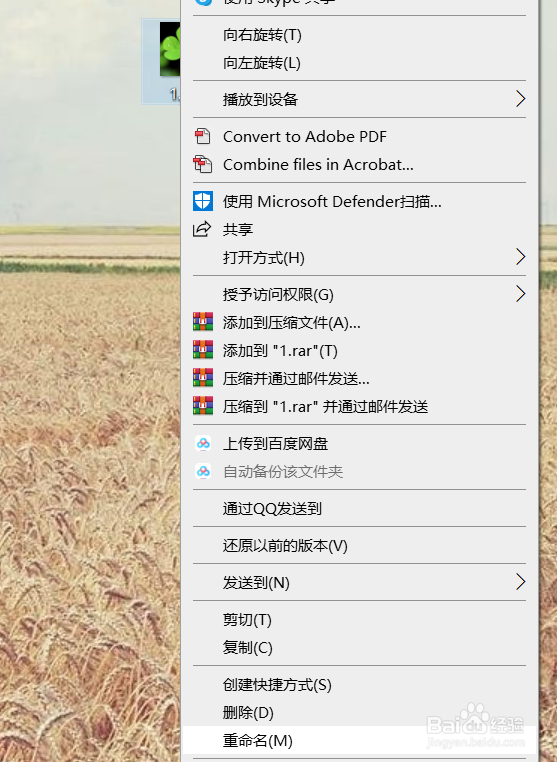Choose 添加到 "1.rar"(T) entry
The width and height of the screenshot is (557, 762).
[x=360, y=350]
